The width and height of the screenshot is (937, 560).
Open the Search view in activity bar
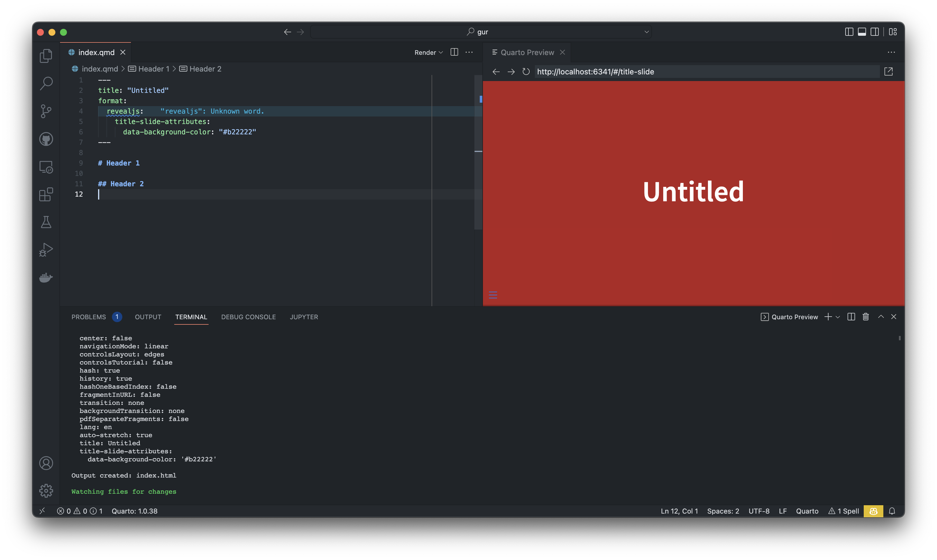(46, 83)
